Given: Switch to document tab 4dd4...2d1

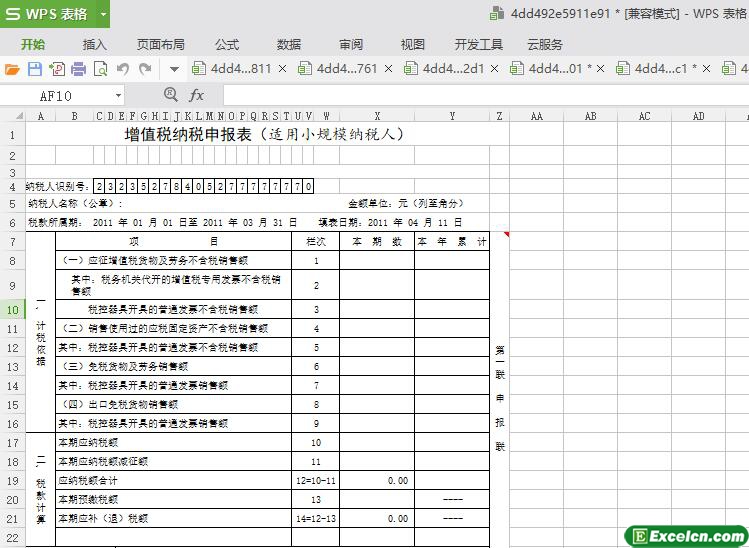Looking at the screenshot, I should 444,69.
